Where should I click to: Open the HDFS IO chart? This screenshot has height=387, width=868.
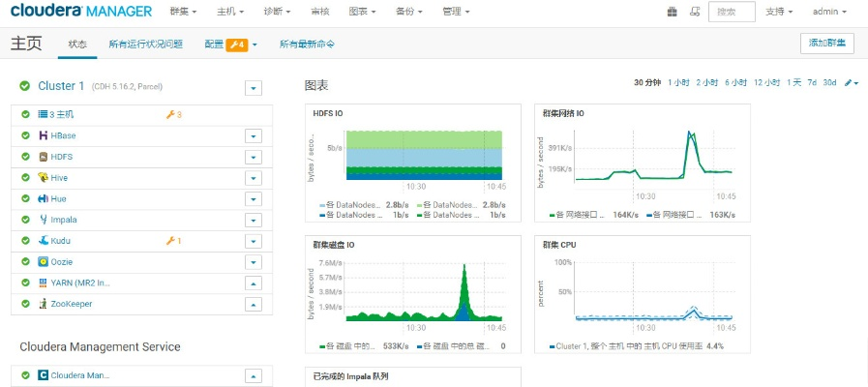pos(413,163)
